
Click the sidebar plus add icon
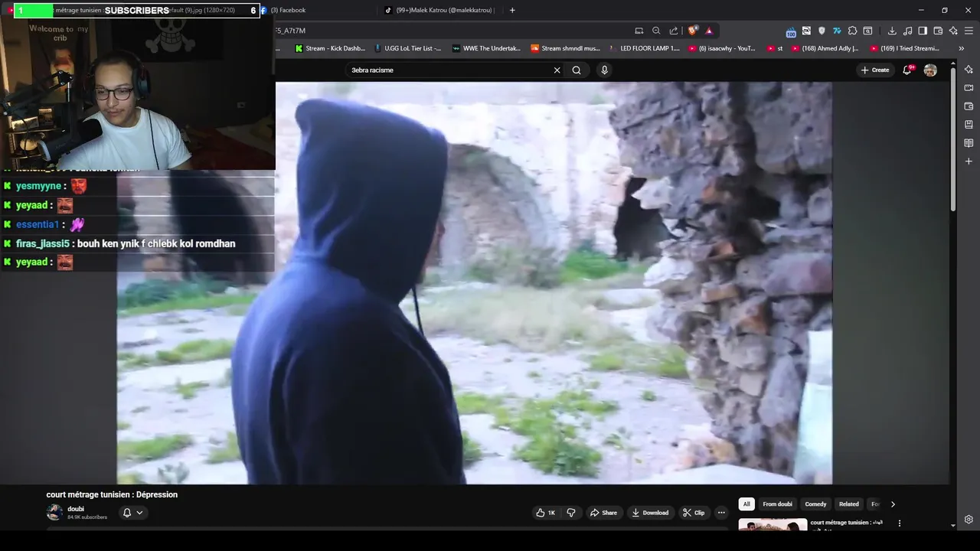tap(969, 161)
